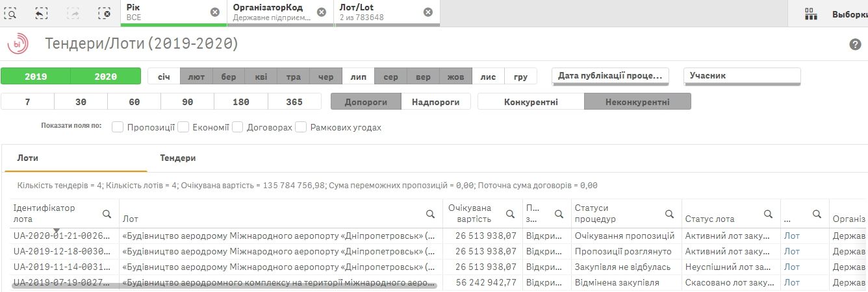Step back in selections
The height and width of the screenshot is (292, 868).
click(42, 12)
